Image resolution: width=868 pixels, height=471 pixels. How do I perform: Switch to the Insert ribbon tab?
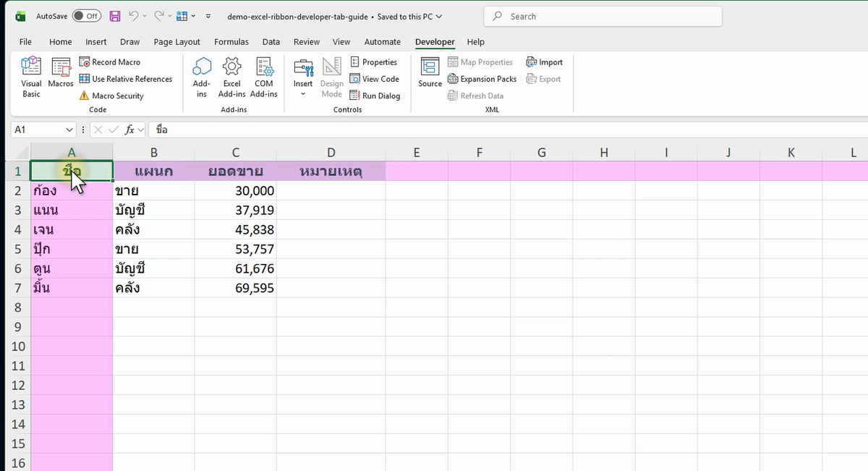point(96,42)
